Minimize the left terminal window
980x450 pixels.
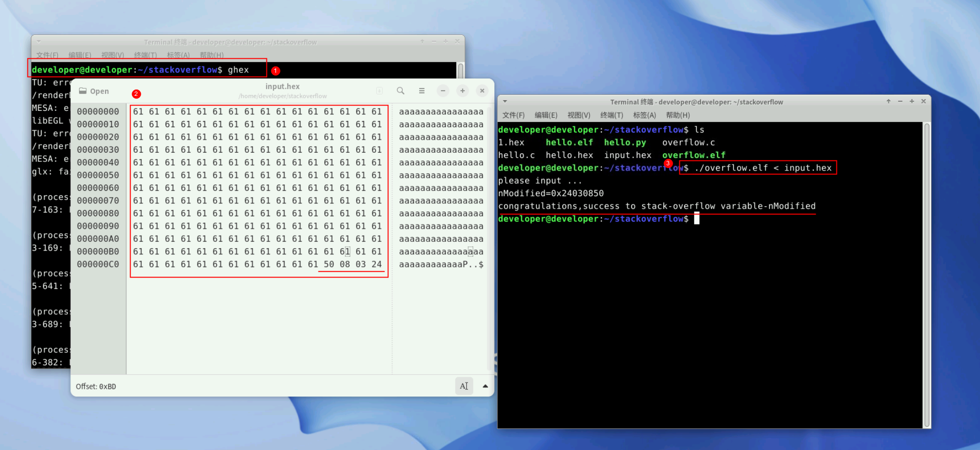point(434,41)
